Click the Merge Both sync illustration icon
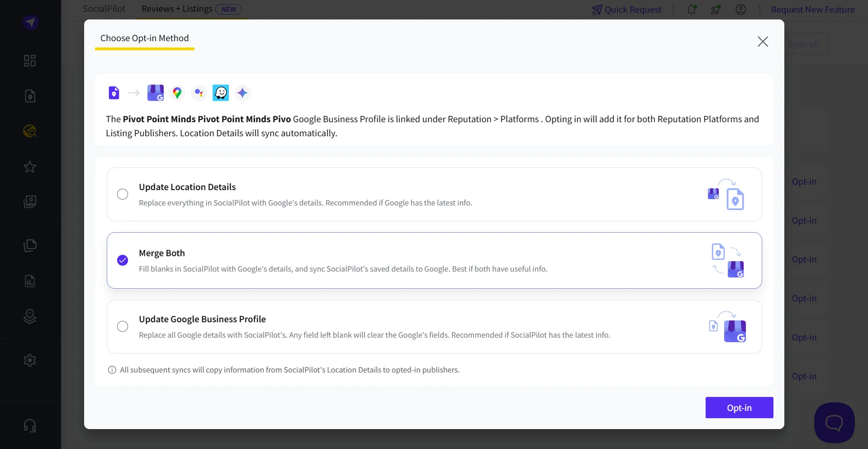 coord(727,260)
